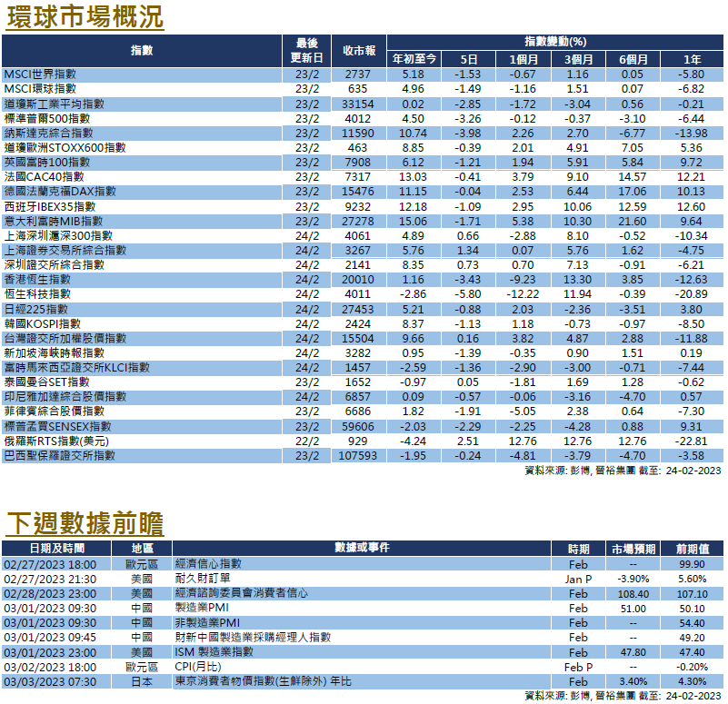
Task: Select the 1年 column header
Action: (x=692, y=59)
